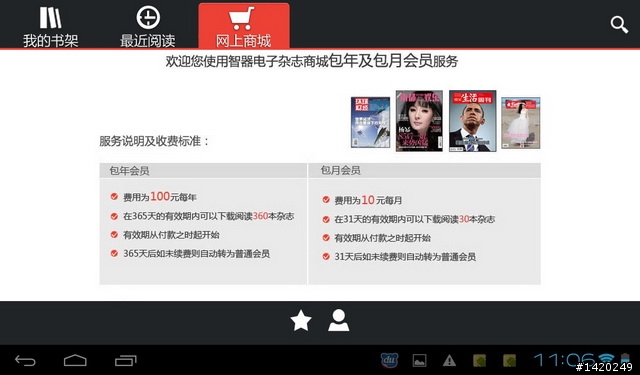Open the magazine cover with woman's face
640x375 pixels.
tap(419, 121)
